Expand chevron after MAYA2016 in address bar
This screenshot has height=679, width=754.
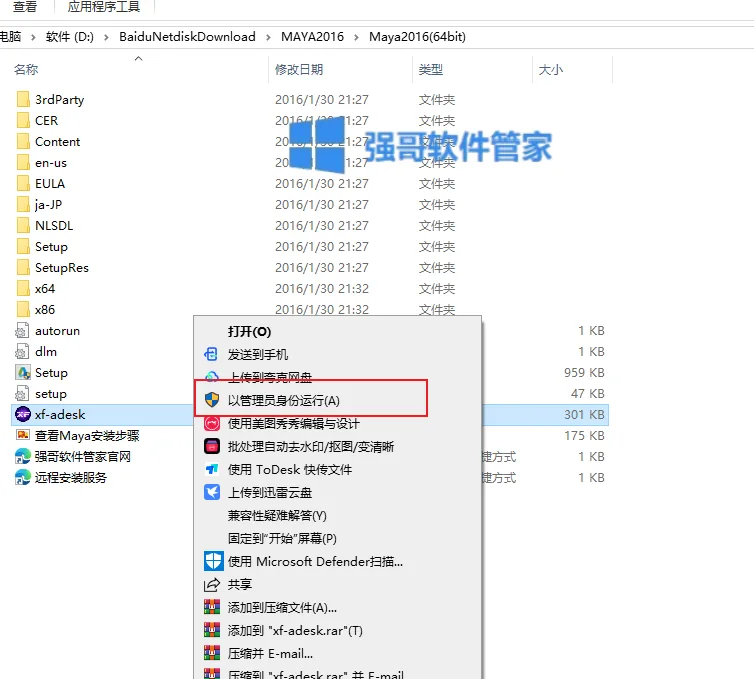356,37
